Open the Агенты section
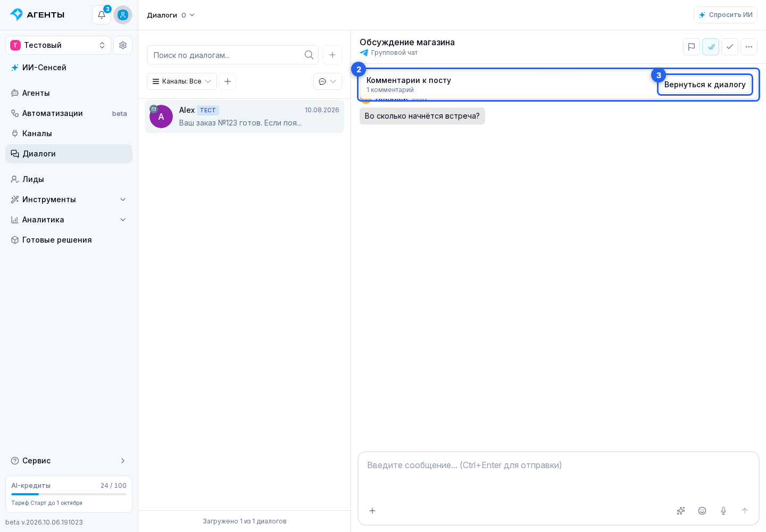Viewport: 766px width, 532px height. pyautogui.click(x=69, y=93)
